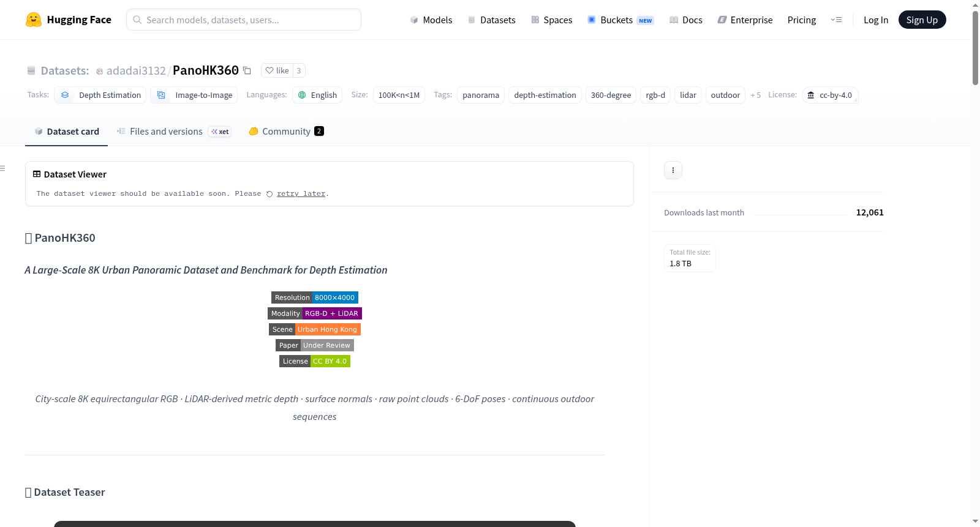The height and width of the screenshot is (527, 980).
Task: Click the cc-by-4.0 license tag
Action: pyautogui.click(x=830, y=95)
